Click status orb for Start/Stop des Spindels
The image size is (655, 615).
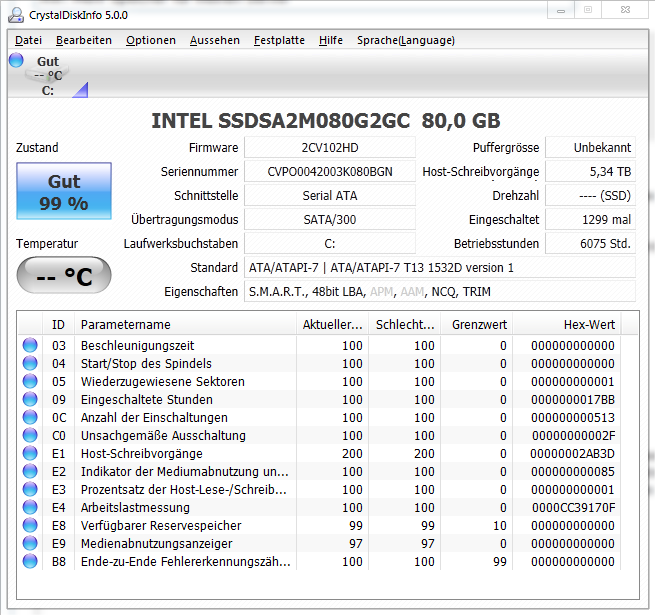(x=30, y=363)
